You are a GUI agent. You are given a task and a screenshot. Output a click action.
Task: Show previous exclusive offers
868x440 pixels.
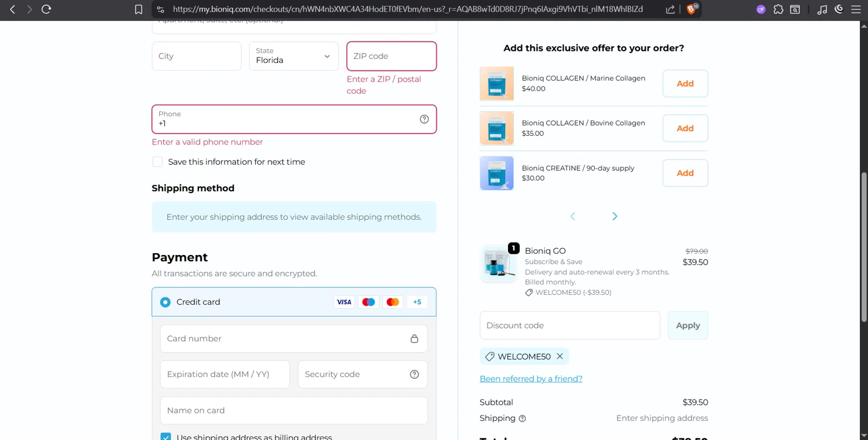[573, 216]
